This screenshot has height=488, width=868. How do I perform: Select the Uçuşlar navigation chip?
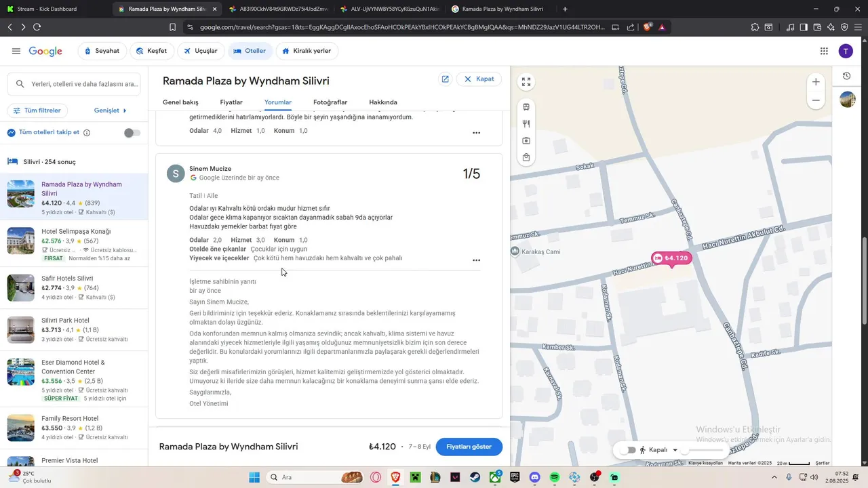201,52
